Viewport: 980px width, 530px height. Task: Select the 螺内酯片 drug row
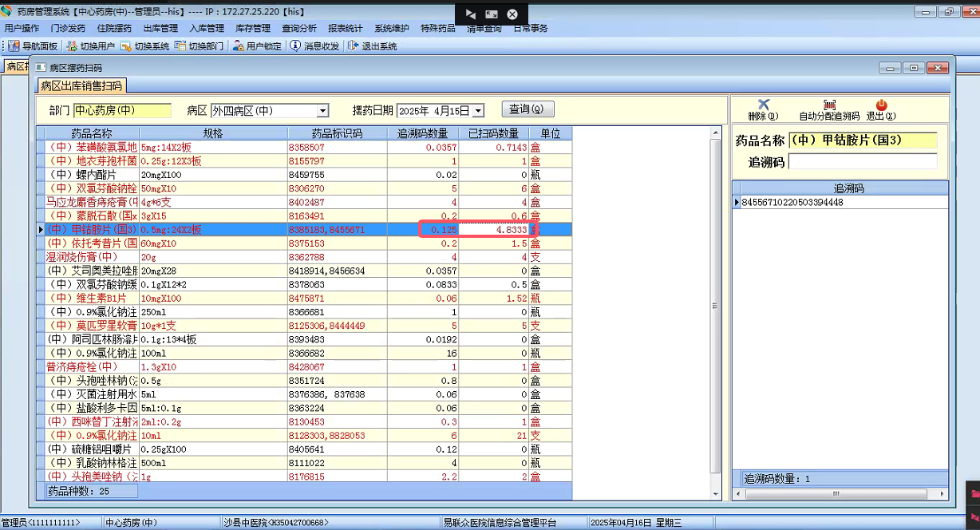click(x=304, y=175)
